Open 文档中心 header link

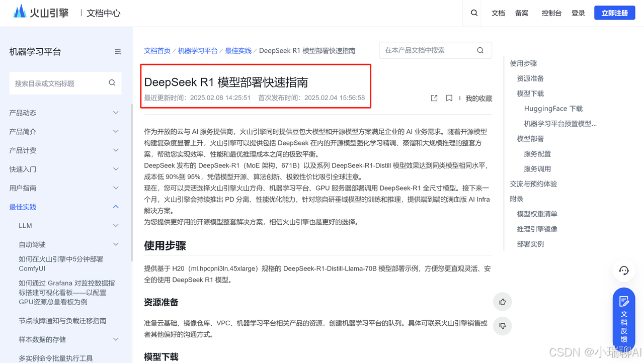pyautogui.click(x=104, y=13)
